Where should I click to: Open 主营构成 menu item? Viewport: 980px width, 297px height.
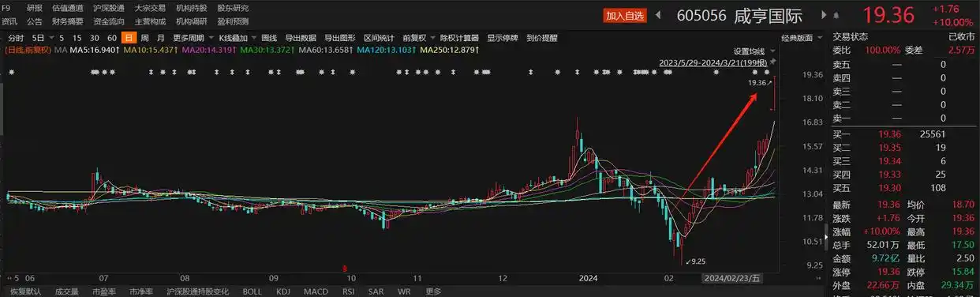click(151, 21)
